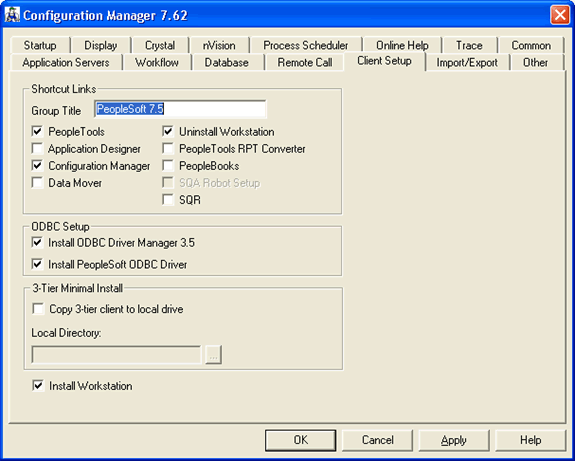Screen dimensions: 576x462
Task: Check the PeopleBooks checkbox
Action: [x=168, y=166]
